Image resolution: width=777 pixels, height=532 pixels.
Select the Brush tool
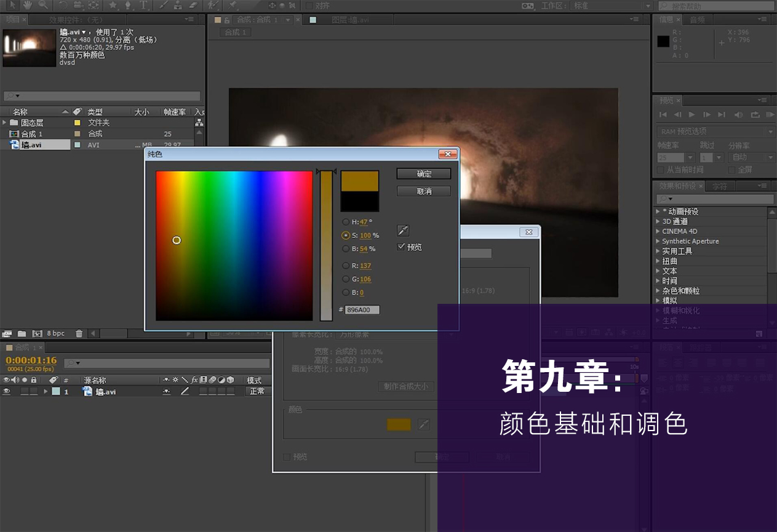163,5
